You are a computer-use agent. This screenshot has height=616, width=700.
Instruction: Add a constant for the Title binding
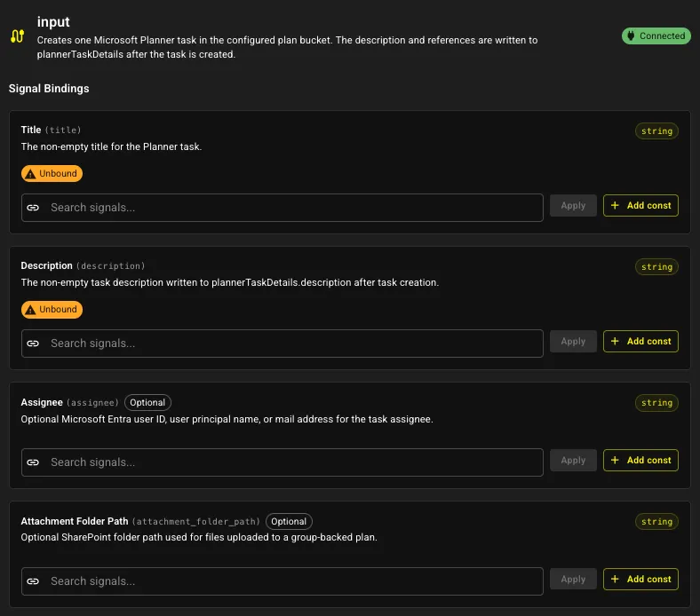pyautogui.click(x=640, y=206)
